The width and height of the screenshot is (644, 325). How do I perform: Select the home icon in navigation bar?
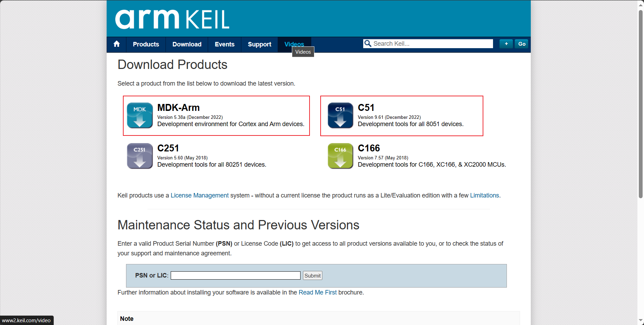pos(116,44)
